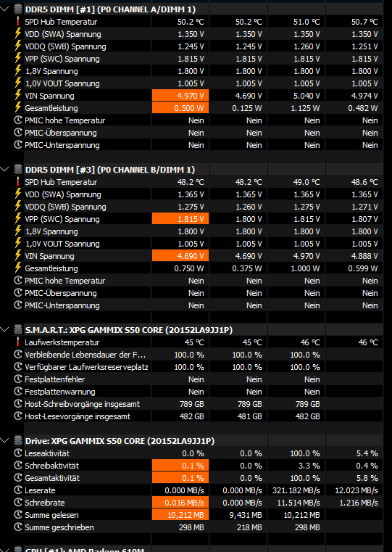Click lightning icon of DIMM #1 VIN Spannung

17,96
